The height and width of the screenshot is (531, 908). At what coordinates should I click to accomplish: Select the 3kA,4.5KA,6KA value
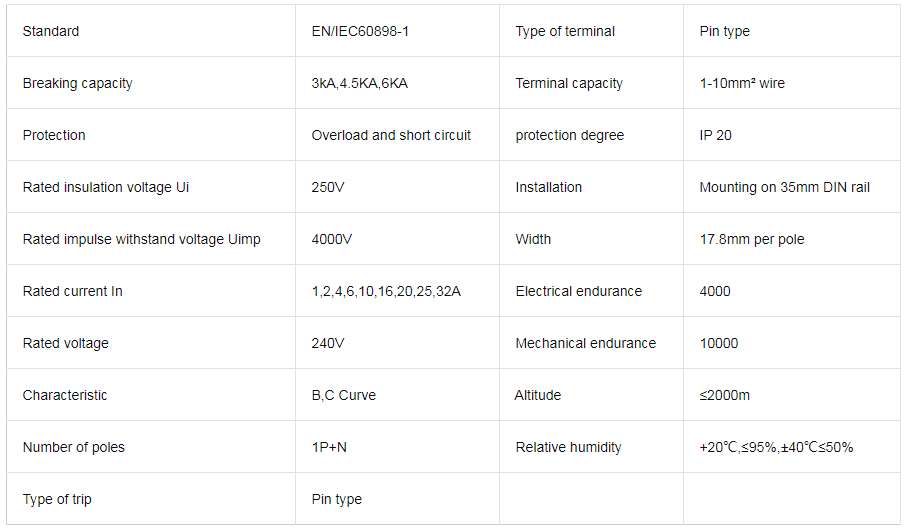coord(360,83)
